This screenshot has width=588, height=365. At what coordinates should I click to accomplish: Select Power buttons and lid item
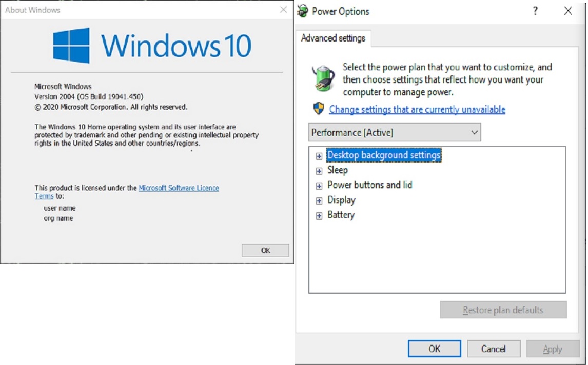coord(370,185)
